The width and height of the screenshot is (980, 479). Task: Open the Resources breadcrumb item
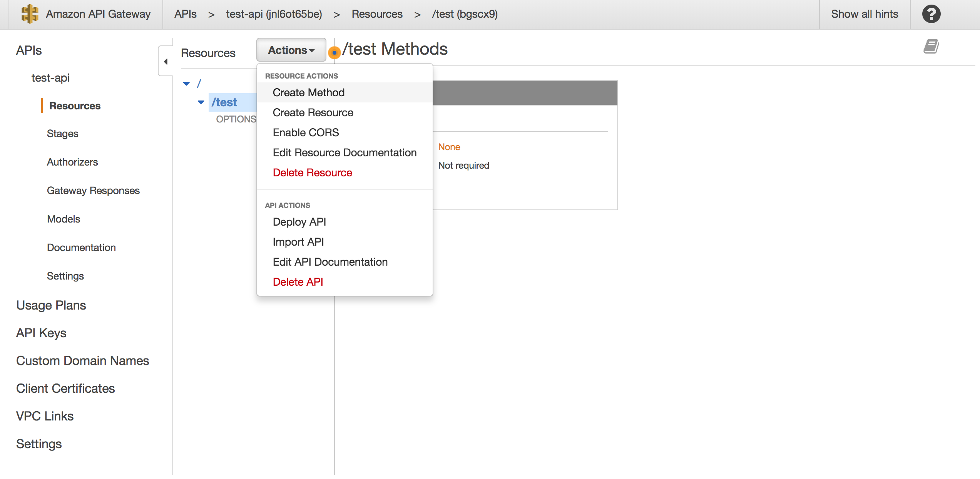[377, 14]
